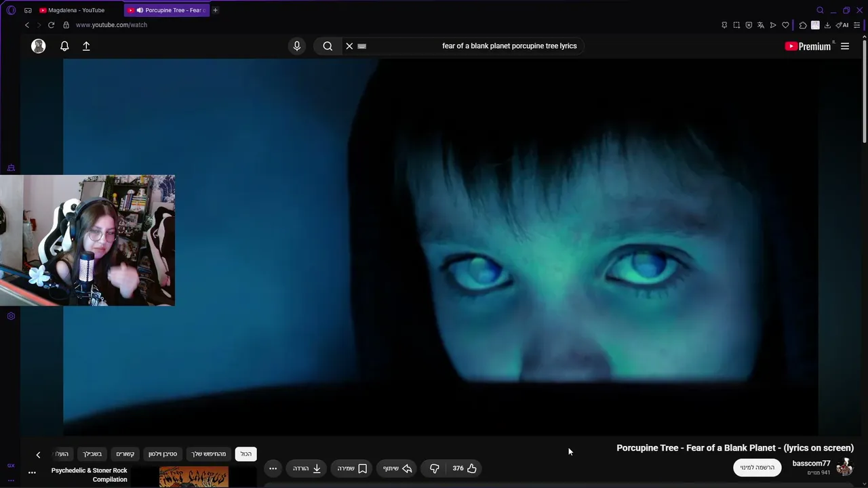Image resolution: width=868 pixels, height=488 pixels.
Task: Select the קשורים filter chip
Action: 125,454
